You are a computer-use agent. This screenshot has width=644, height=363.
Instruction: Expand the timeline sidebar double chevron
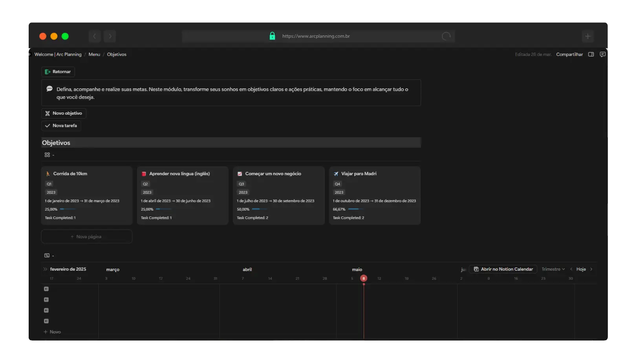[x=45, y=269]
